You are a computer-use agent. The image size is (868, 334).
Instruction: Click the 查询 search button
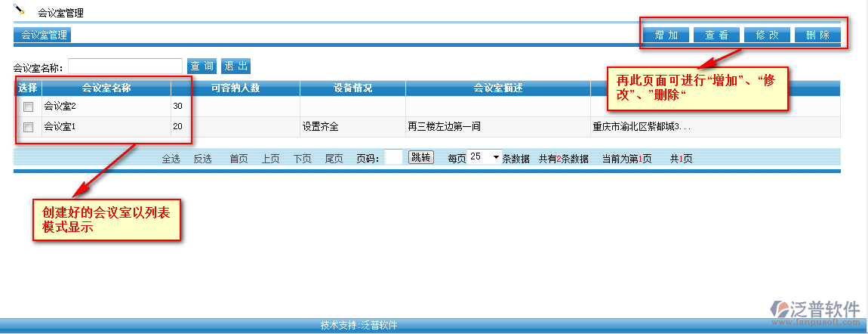[x=202, y=66]
